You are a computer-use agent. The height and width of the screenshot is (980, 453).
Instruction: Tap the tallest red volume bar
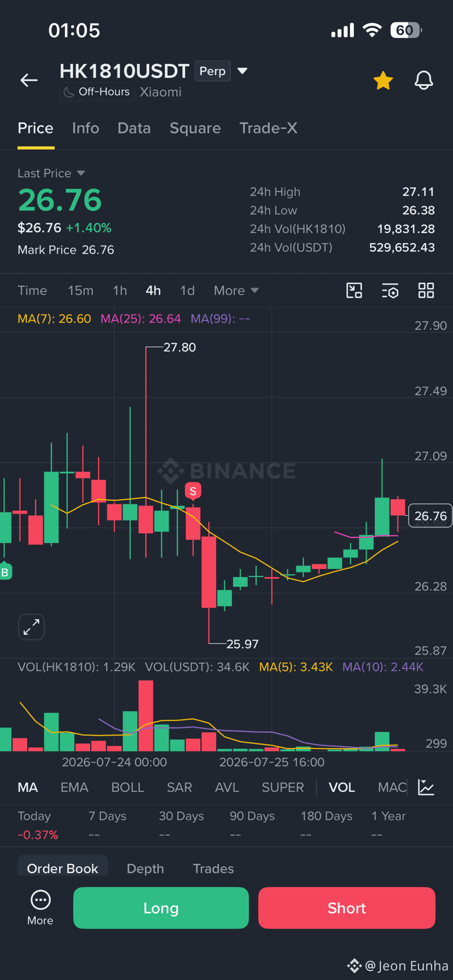tap(146, 715)
